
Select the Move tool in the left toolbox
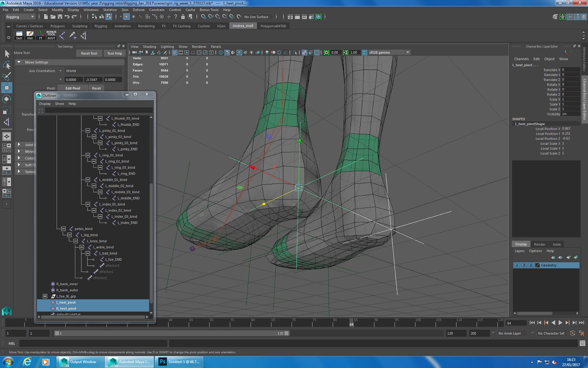point(7,88)
